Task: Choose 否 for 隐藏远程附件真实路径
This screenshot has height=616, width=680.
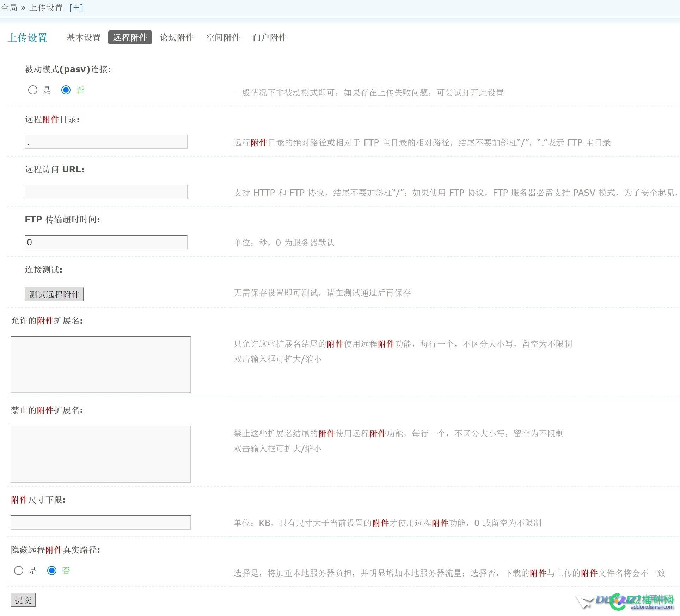Action: point(52,571)
